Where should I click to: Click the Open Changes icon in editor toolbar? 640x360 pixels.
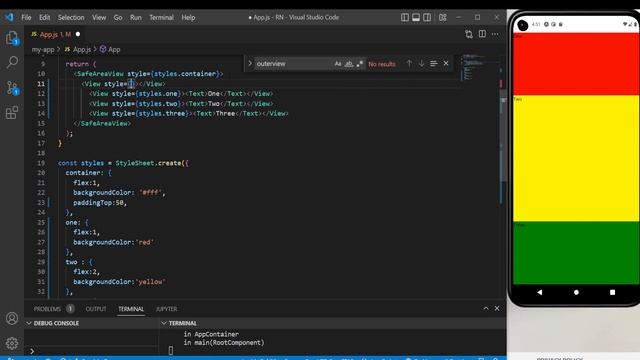click(x=469, y=34)
